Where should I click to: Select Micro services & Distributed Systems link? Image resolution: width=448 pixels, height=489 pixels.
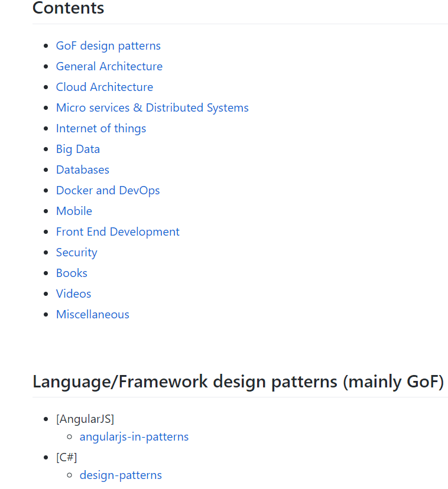152,107
